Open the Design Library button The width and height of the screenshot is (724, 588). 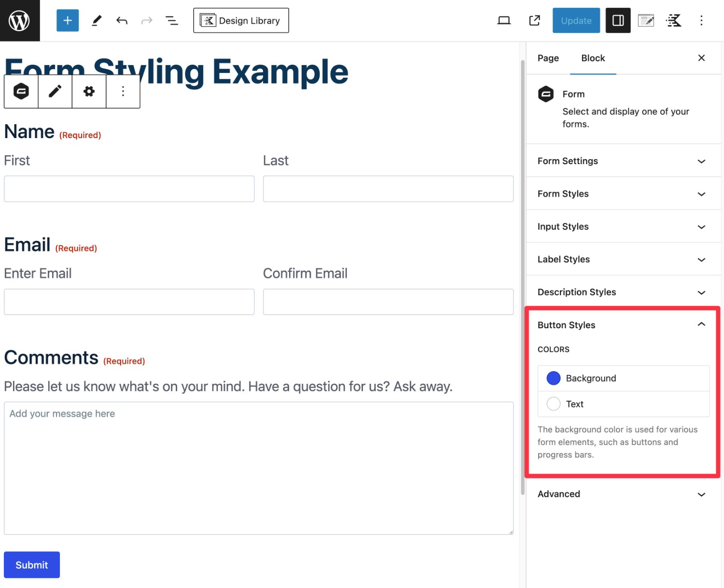point(241,20)
